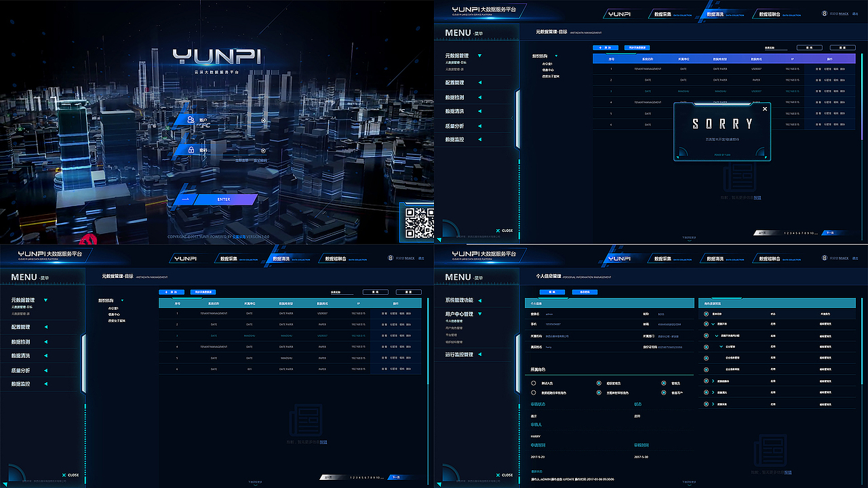Image resolution: width=868 pixels, height=488 pixels.
Task: Collapse the 组织机构 tree on the SORRY screen
Action: point(556,56)
